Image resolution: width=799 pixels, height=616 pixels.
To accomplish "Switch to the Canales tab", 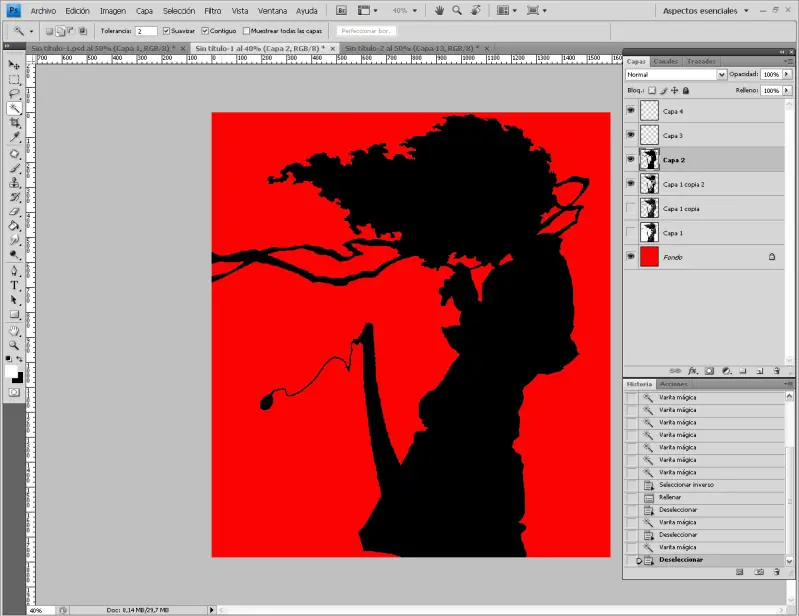I will 665,61.
